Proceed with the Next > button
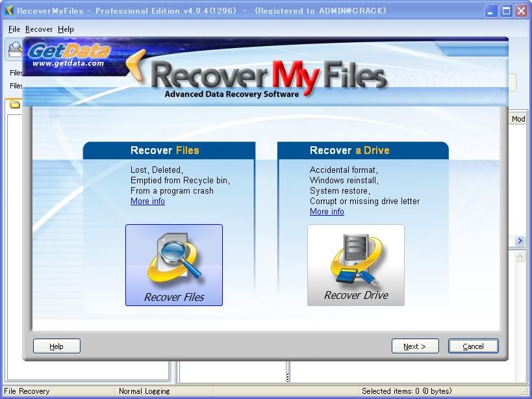532x399 pixels. coord(415,346)
